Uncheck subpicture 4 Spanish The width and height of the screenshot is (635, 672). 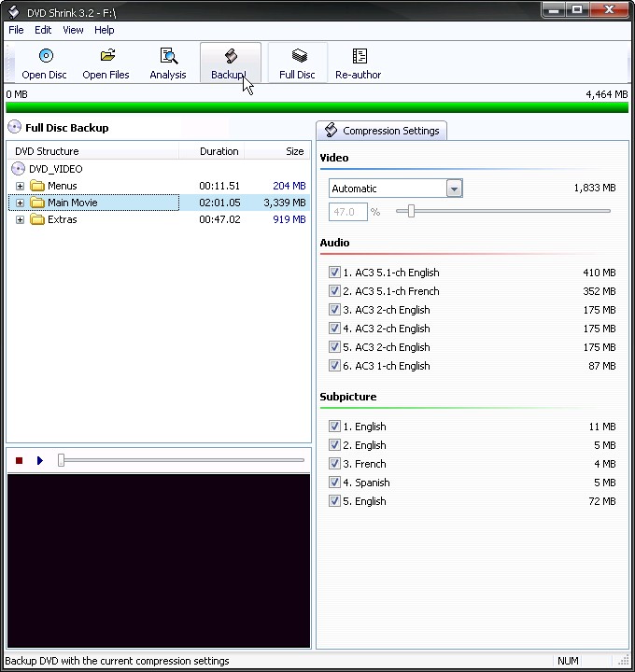[334, 483]
